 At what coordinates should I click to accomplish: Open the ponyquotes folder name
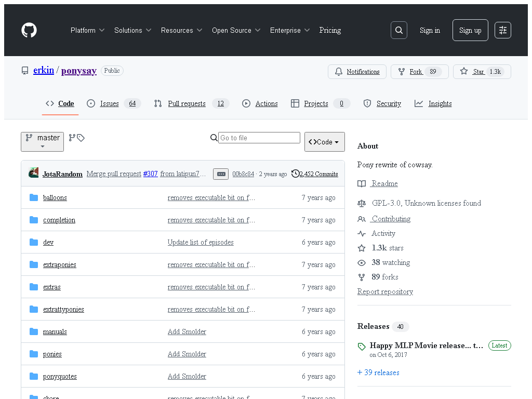(60, 376)
